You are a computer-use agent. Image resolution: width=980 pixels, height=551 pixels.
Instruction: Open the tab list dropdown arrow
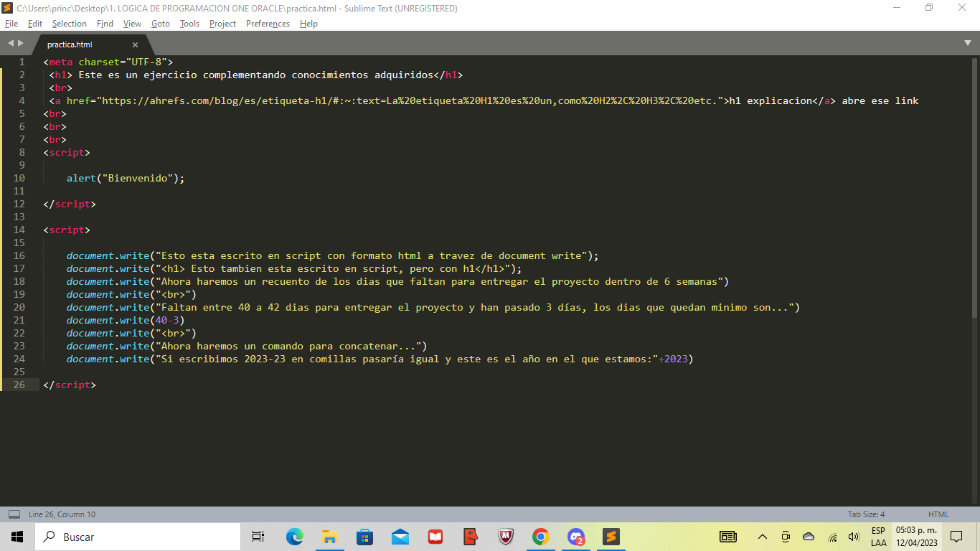click(968, 44)
